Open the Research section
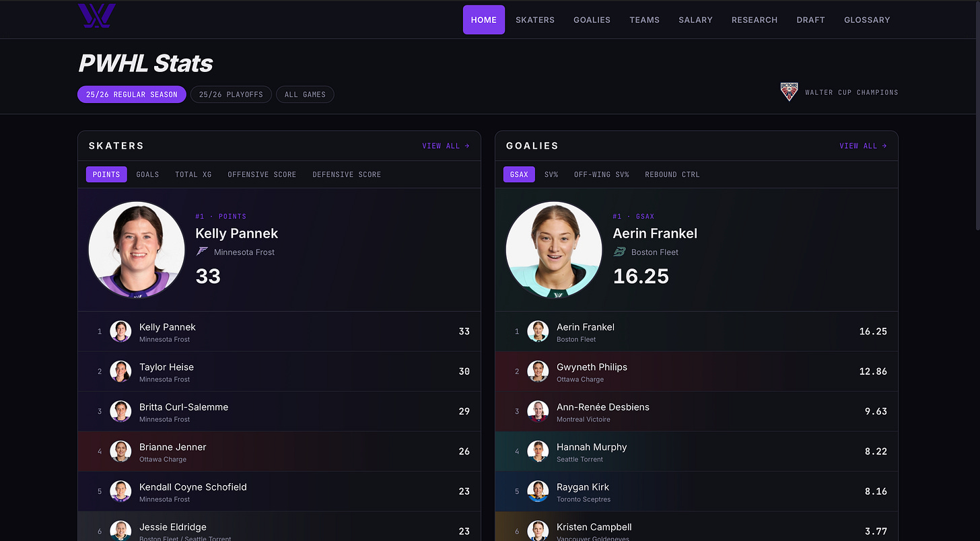 tap(755, 20)
